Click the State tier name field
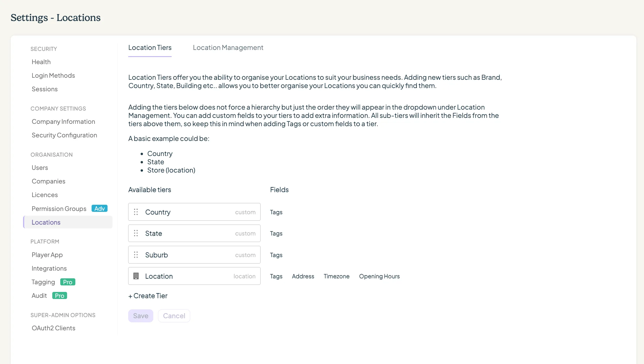Image resolution: width=644 pixels, height=364 pixels. click(x=194, y=233)
